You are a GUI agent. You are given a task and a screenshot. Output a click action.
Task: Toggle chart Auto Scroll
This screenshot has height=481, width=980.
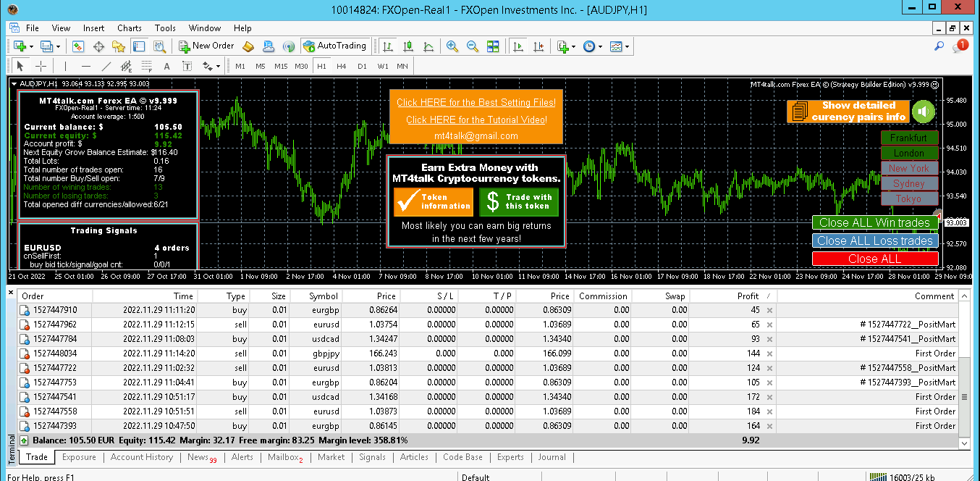(x=518, y=46)
